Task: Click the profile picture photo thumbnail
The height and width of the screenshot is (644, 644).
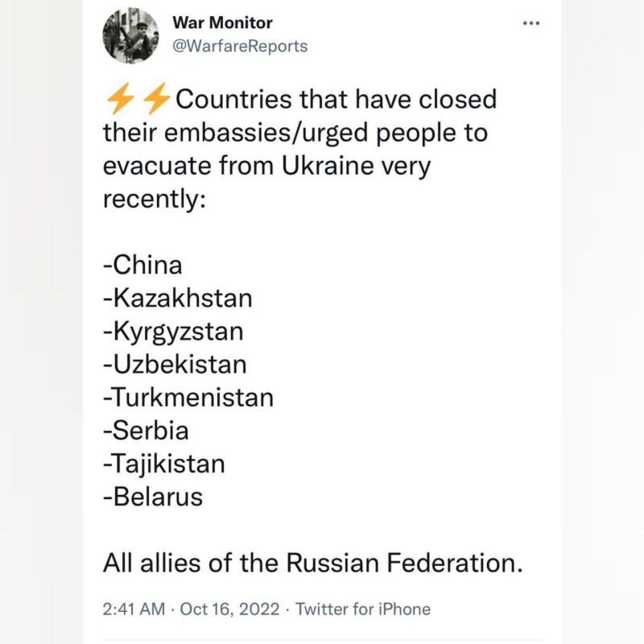Action: [x=133, y=35]
